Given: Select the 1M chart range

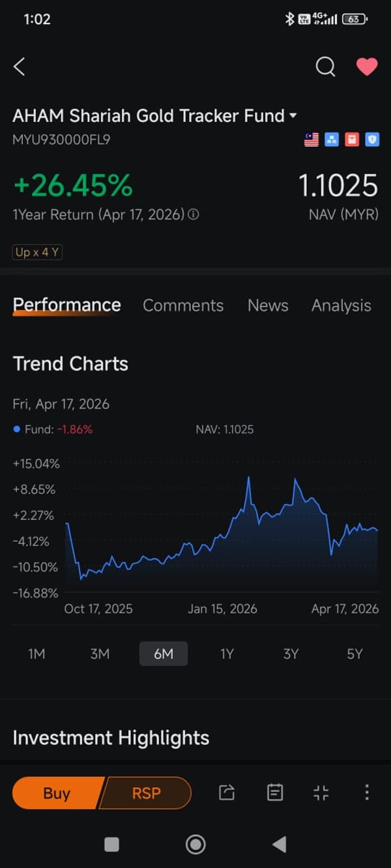Looking at the screenshot, I should pyautogui.click(x=36, y=654).
